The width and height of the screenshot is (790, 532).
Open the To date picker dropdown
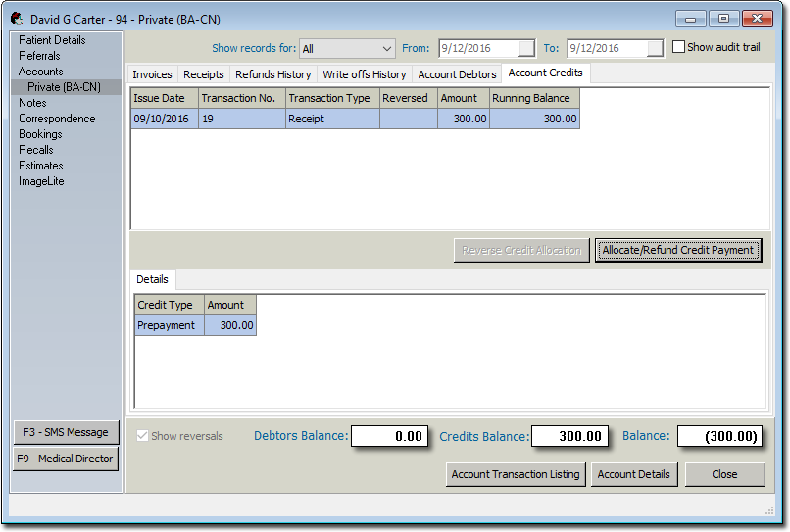click(655, 48)
